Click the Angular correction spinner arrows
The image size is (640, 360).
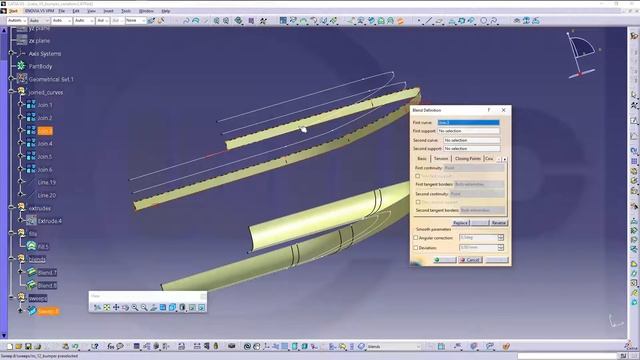(x=501, y=238)
